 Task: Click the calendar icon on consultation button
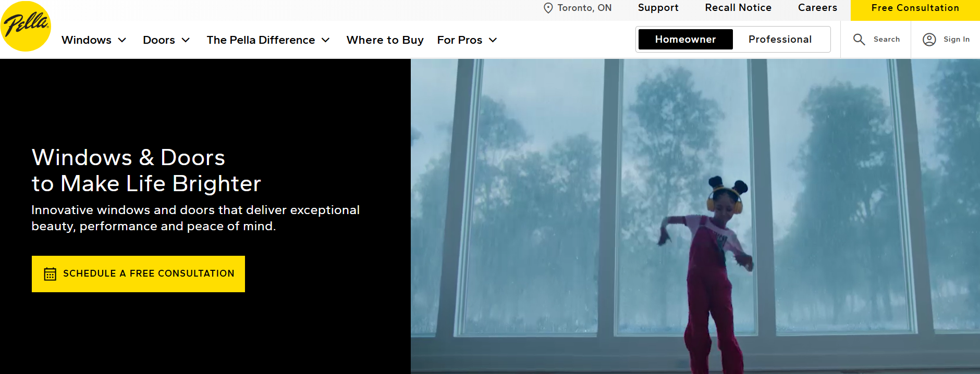click(50, 274)
